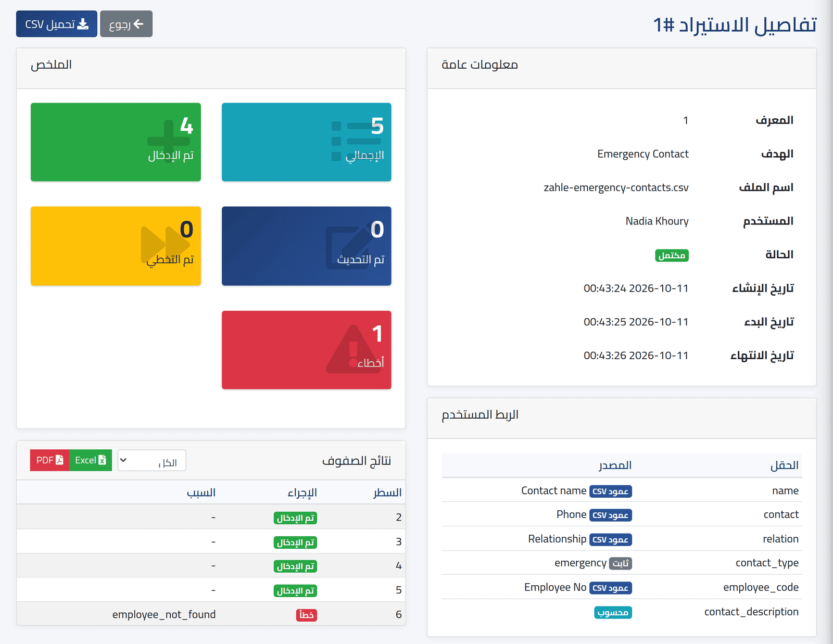
Task: Click the zahle-emergency-contacts.csv file name
Action: coord(616,187)
